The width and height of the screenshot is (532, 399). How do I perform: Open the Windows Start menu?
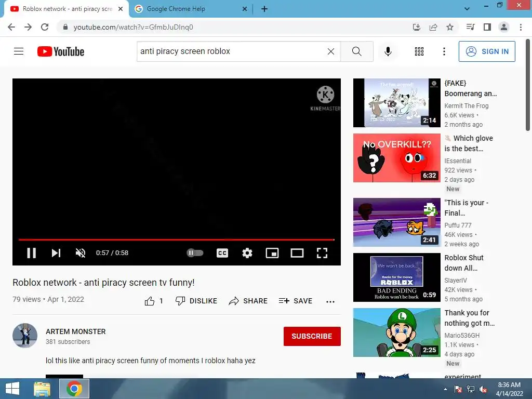click(12, 389)
